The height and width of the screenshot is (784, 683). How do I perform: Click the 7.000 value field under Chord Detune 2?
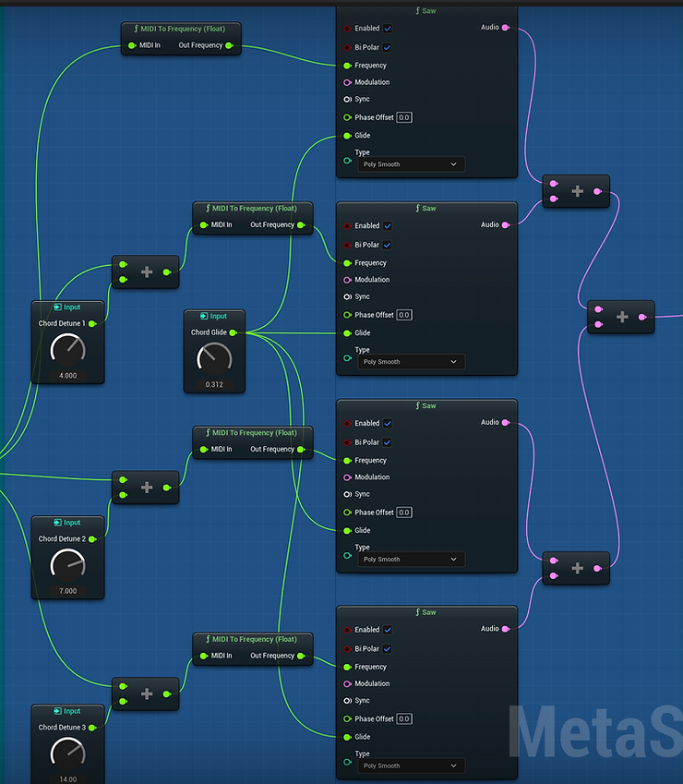pyautogui.click(x=68, y=591)
